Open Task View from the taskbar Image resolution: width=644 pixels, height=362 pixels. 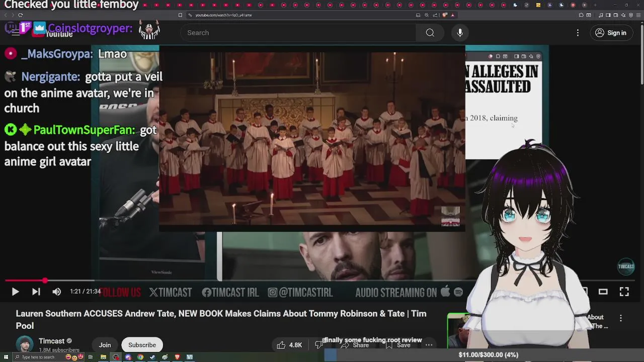pos(91,357)
